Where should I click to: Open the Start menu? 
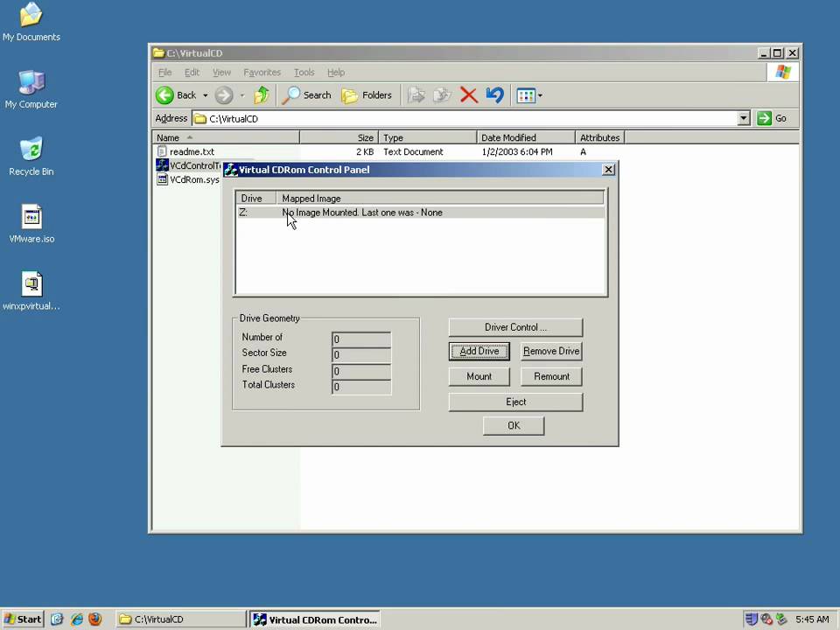click(23, 619)
